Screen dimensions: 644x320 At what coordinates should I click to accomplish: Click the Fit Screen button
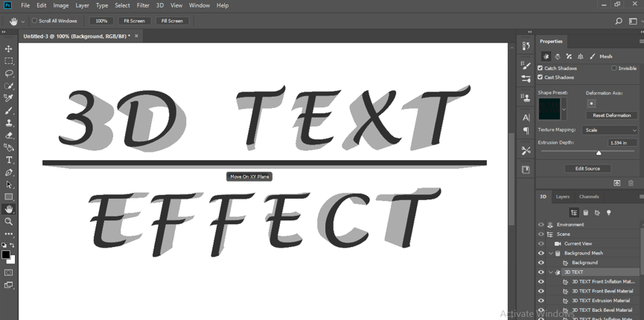[135, 21]
